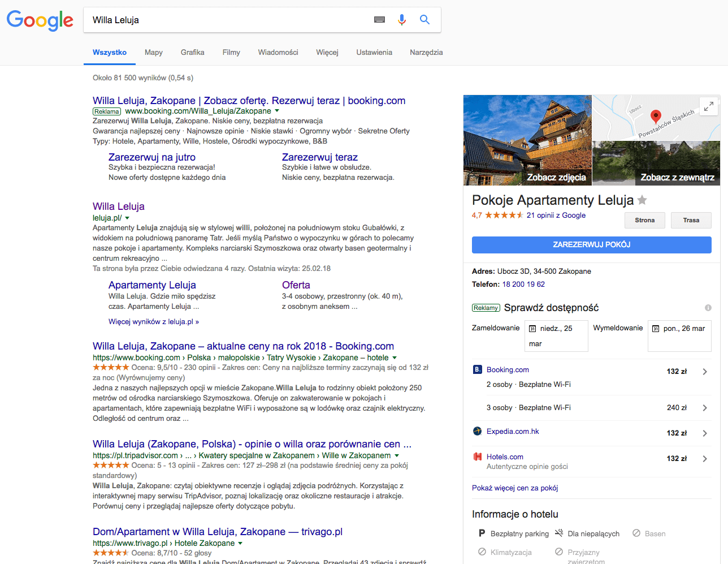Click the Trasa directions button
Viewport: 728px width, 564px height.
tap(691, 220)
